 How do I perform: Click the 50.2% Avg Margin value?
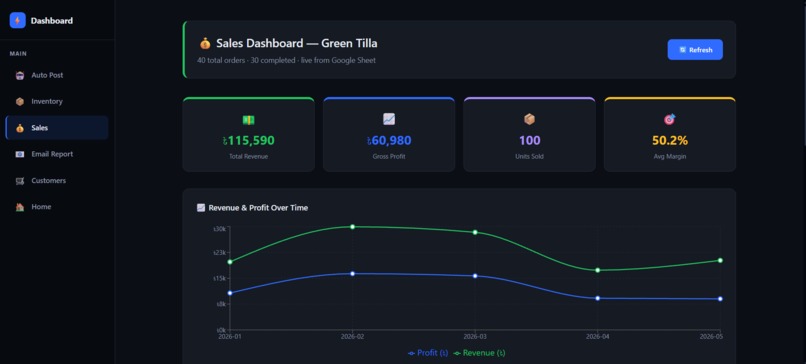point(670,140)
